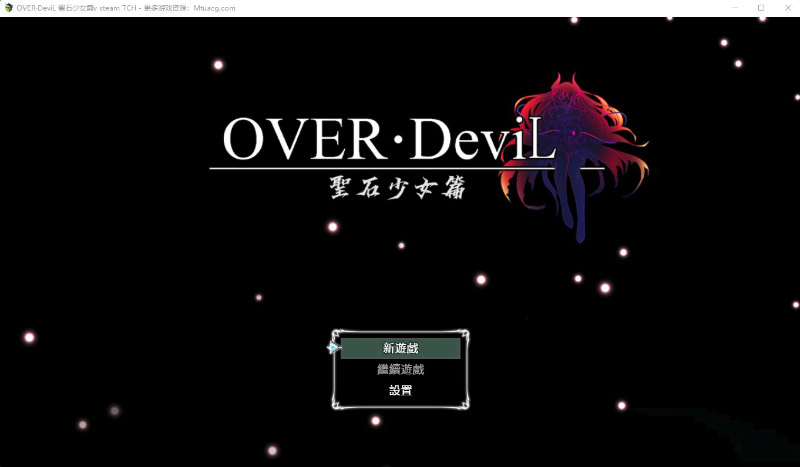Viewport: 800px width, 467px height.
Task: Start a new game with 新遊戲
Action: (x=401, y=348)
